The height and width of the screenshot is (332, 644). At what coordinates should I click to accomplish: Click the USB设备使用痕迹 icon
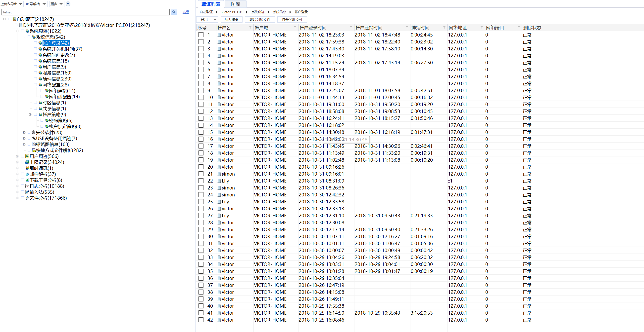point(34,139)
